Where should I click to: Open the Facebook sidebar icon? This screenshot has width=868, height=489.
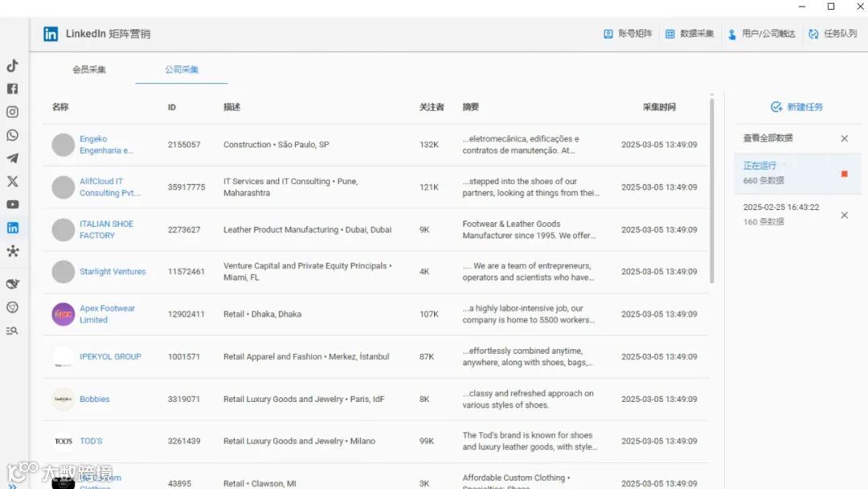12,88
